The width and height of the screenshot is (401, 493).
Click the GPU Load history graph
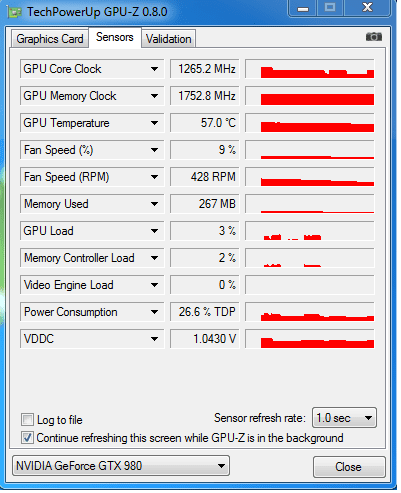pyautogui.click(x=310, y=231)
